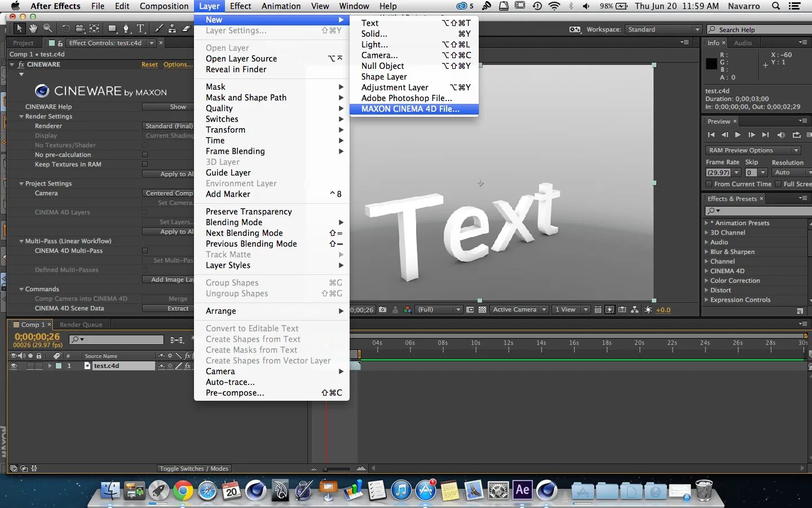Expand the Blur & Sharpen effects category
This screenshot has height=508, width=812.
[707, 252]
